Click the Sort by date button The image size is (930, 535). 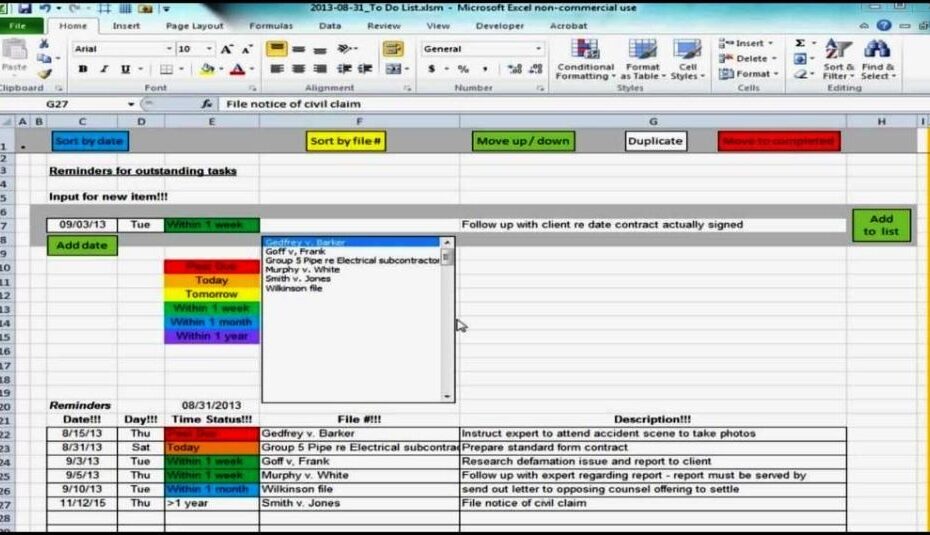point(90,141)
